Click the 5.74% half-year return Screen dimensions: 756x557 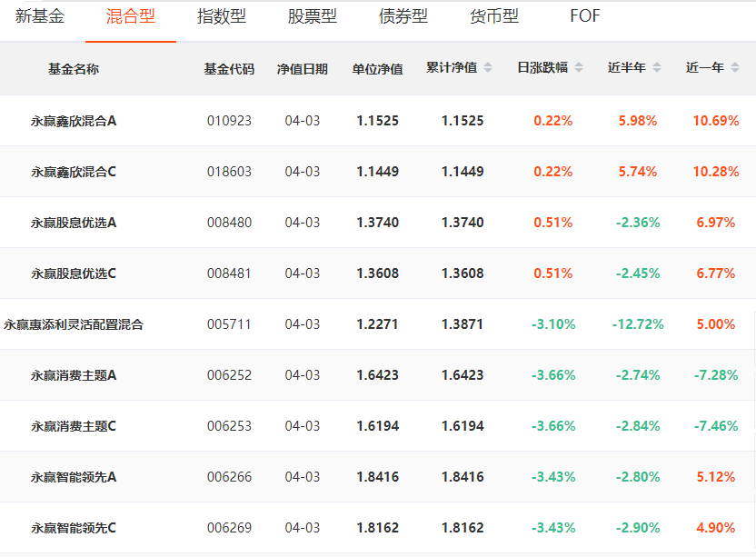click(638, 172)
